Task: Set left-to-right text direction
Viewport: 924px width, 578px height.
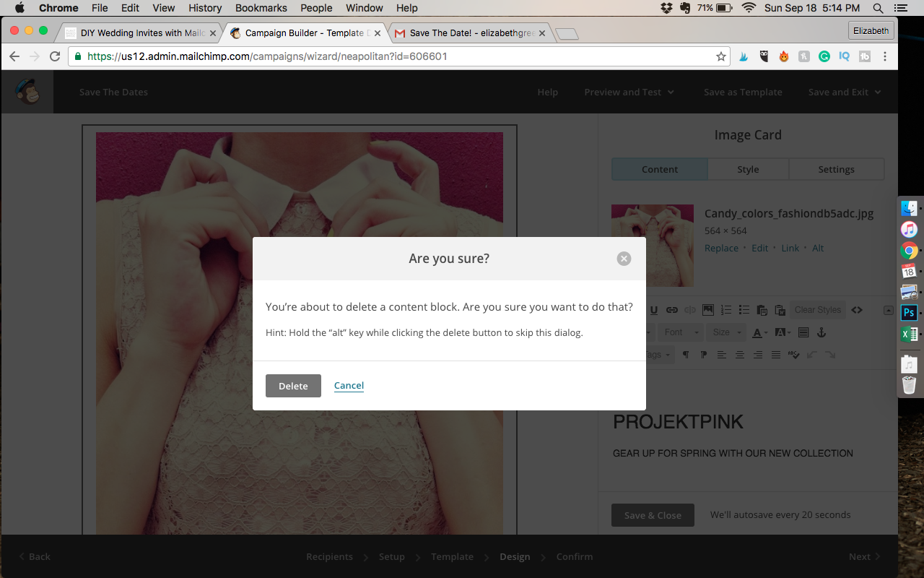Action: (686, 355)
